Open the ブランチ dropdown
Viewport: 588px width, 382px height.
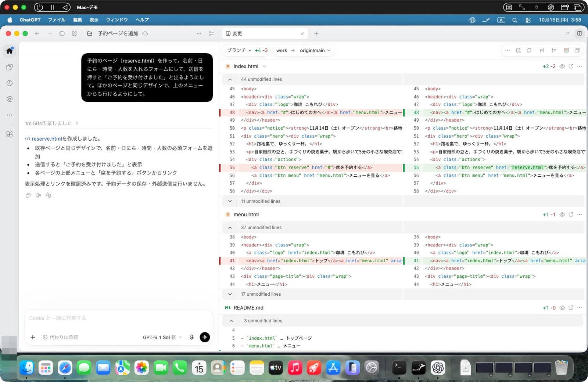coord(239,50)
